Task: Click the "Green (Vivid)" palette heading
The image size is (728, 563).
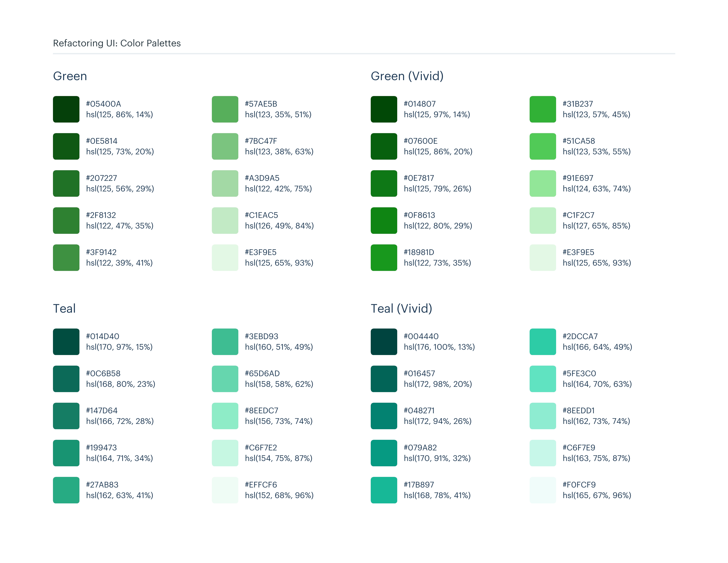Action: [407, 76]
